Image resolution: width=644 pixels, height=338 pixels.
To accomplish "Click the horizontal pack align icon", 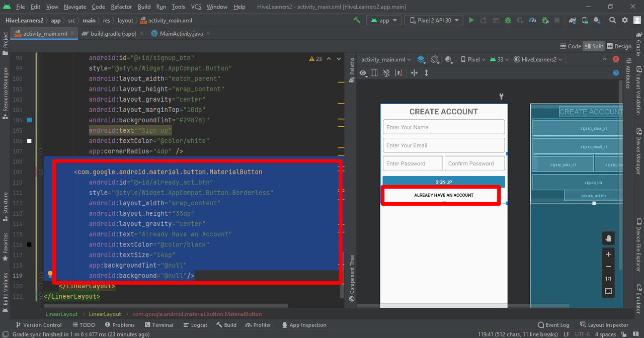I will [414, 73].
